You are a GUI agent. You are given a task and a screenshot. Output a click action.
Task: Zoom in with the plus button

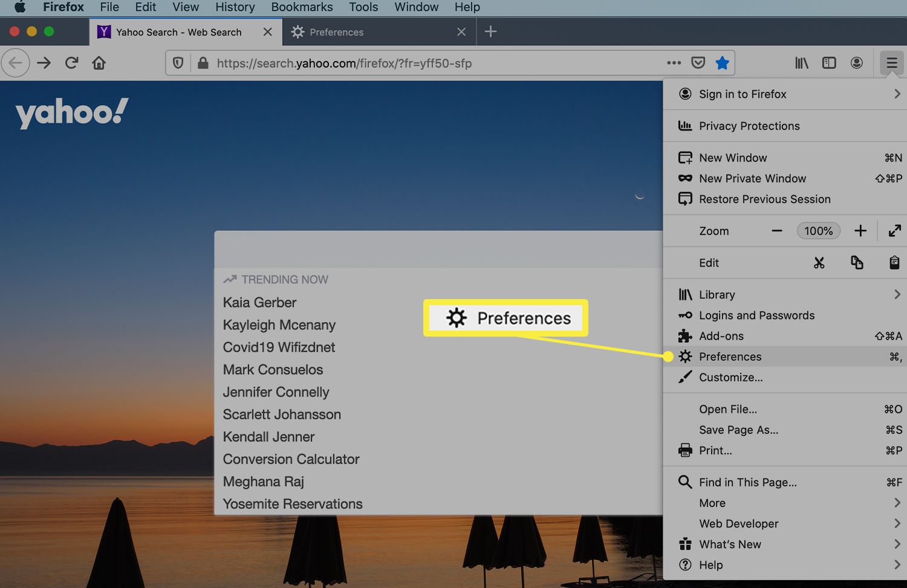pos(860,231)
